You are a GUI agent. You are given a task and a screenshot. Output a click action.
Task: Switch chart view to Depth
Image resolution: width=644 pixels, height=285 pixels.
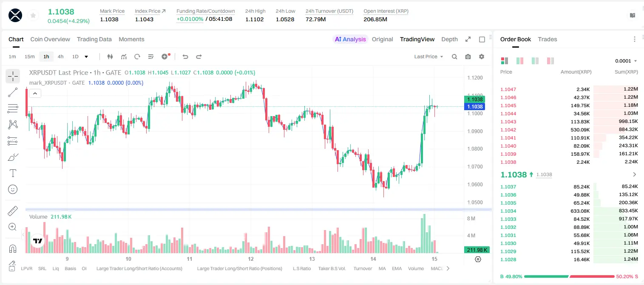(x=449, y=39)
